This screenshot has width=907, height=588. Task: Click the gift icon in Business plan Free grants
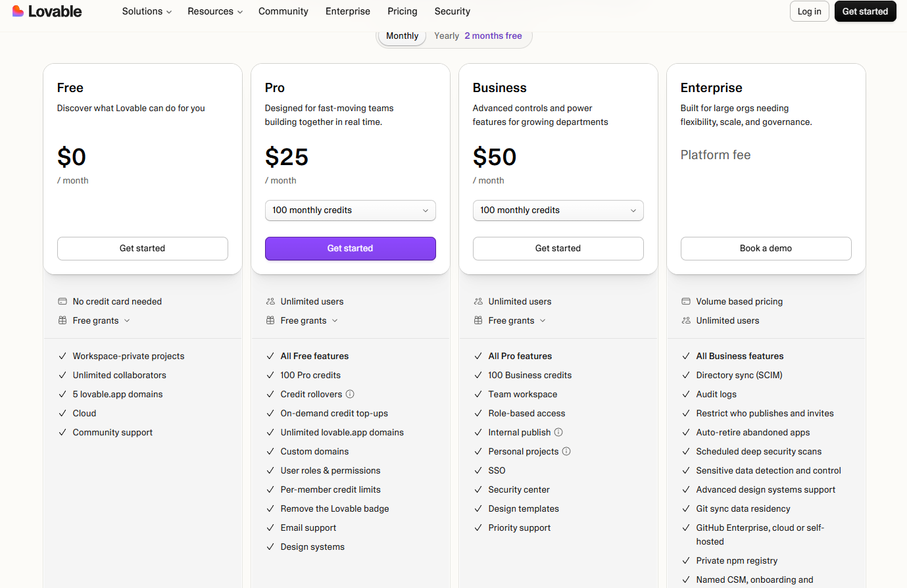pyautogui.click(x=478, y=320)
